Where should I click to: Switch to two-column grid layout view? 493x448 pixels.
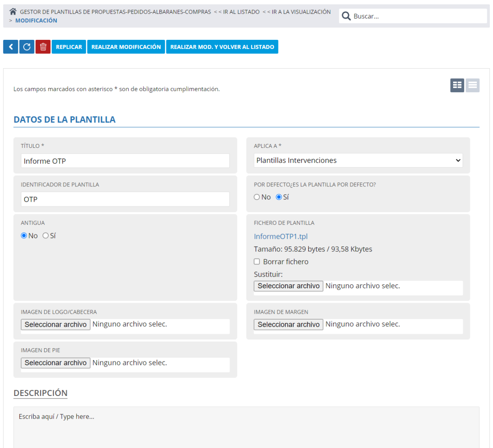click(x=457, y=85)
